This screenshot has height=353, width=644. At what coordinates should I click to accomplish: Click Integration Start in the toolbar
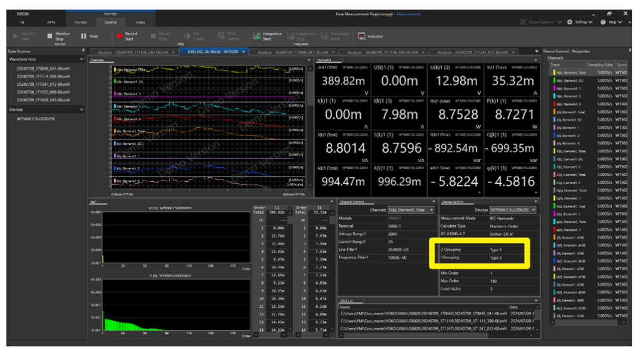[267, 36]
